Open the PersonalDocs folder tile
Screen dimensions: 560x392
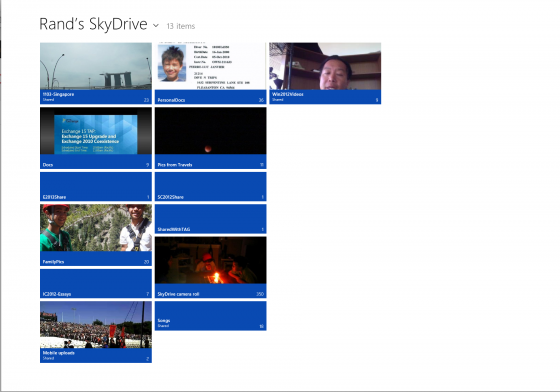coord(210,73)
